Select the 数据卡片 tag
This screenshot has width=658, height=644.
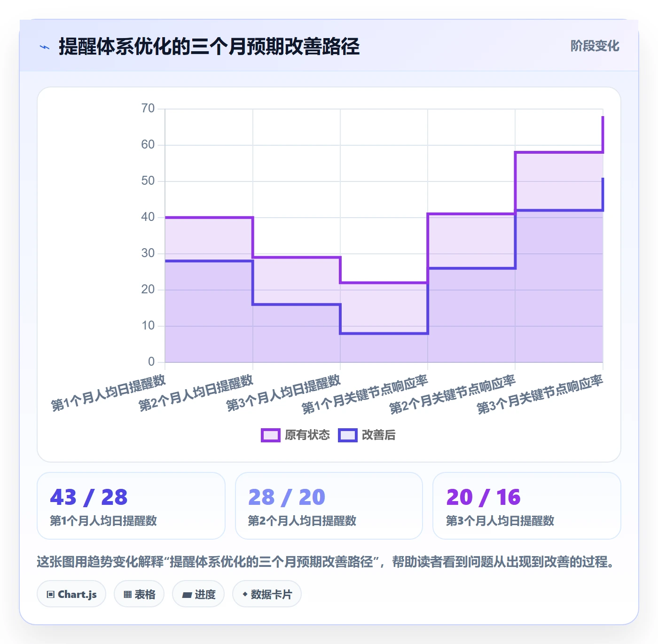coord(267,594)
